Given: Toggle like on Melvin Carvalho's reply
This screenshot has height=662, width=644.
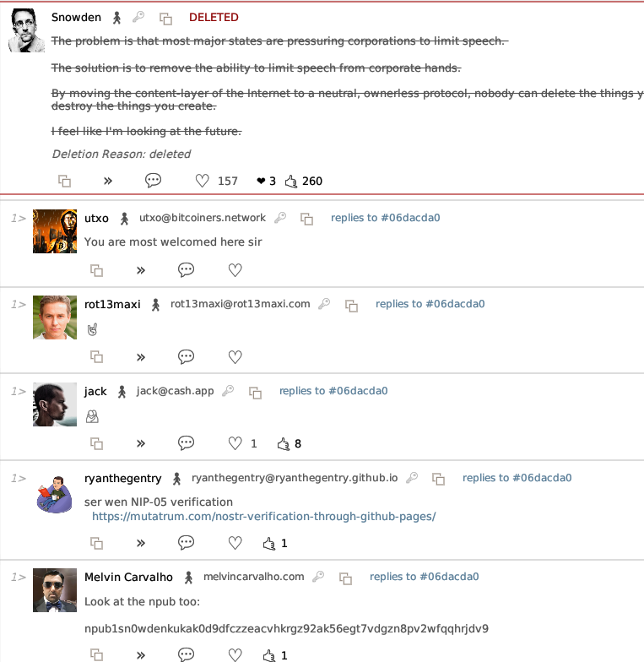Looking at the screenshot, I should 235,655.
